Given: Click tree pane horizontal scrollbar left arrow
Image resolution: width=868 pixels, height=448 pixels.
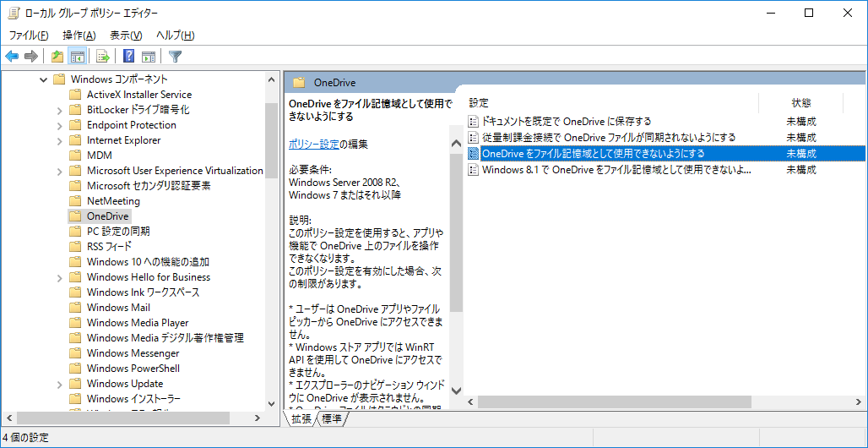Looking at the screenshot, I should point(8,418).
